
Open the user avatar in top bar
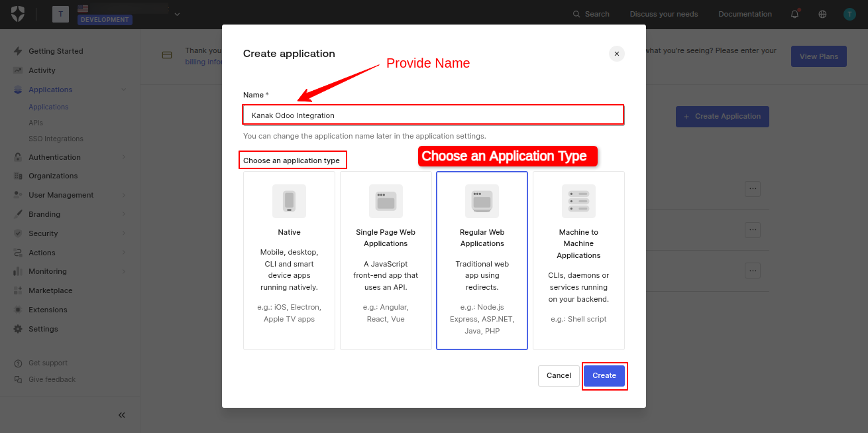pyautogui.click(x=849, y=14)
